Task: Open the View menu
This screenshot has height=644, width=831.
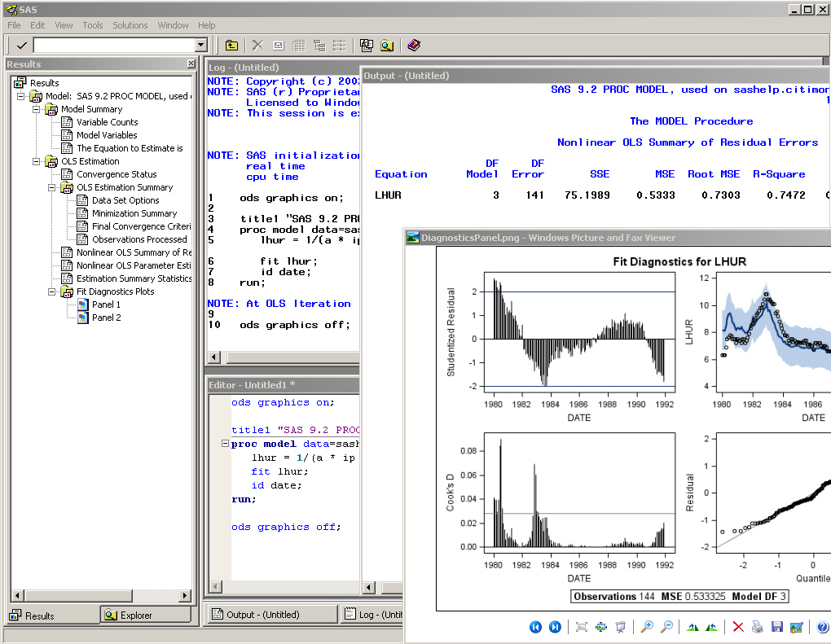Action: click(64, 25)
